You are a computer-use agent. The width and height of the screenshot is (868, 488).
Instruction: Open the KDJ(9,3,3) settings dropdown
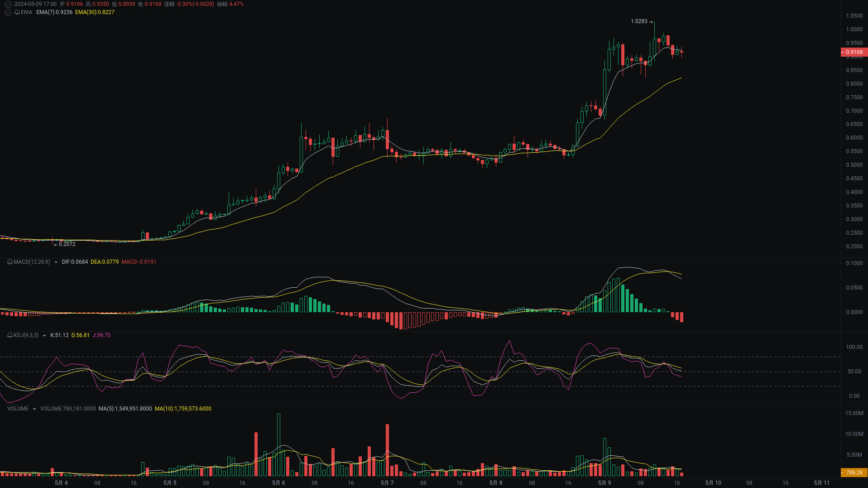pyautogui.click(x=44, y=335)
